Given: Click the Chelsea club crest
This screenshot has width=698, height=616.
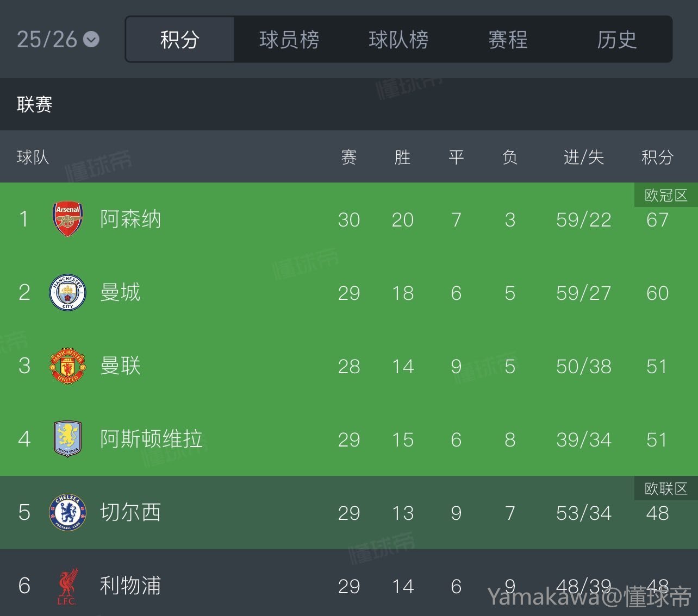Looking at the screenshot, I should tap(67, 512).
